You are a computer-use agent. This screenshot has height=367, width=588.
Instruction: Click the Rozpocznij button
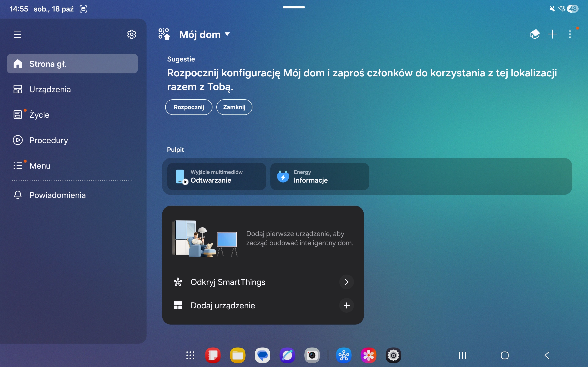(189, 107)
